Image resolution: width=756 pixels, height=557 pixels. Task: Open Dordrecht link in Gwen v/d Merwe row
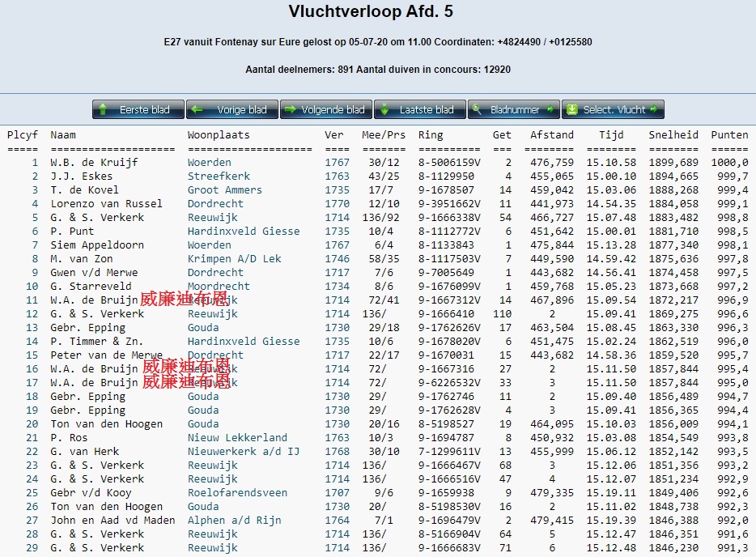point(215,273)
